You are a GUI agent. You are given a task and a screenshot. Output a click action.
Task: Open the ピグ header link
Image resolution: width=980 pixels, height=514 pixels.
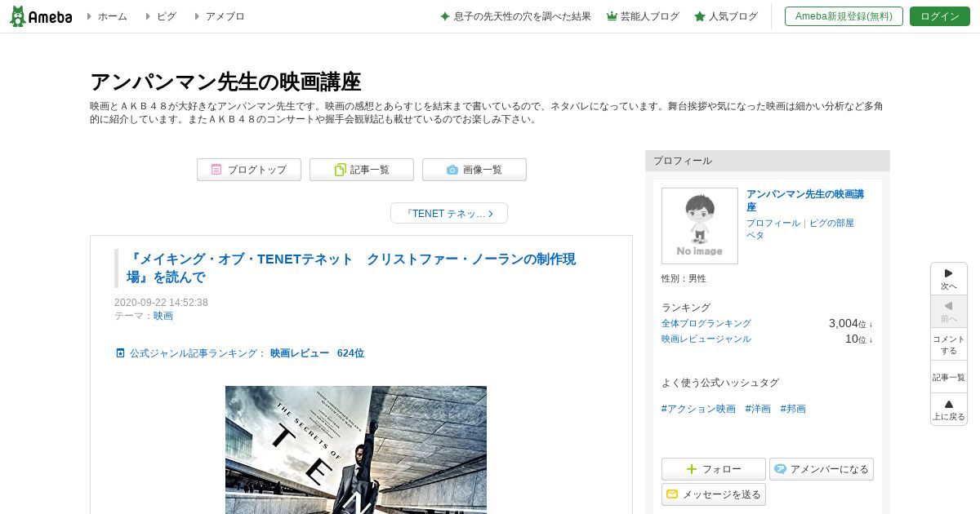(x=166, y=16)
